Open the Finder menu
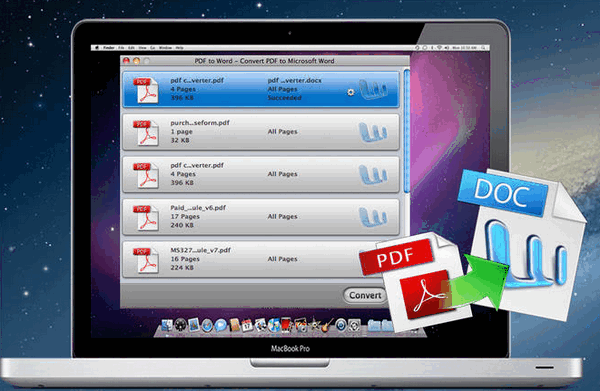 pos(109,48)
